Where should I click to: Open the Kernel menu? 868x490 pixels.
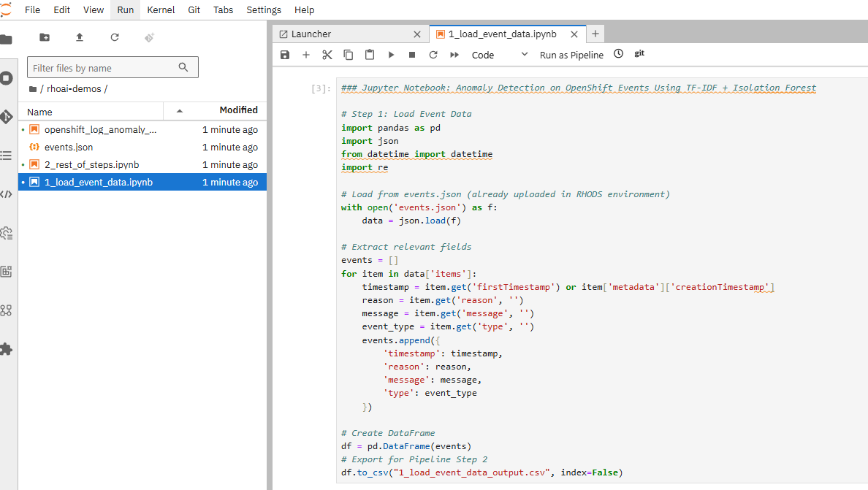161,10
